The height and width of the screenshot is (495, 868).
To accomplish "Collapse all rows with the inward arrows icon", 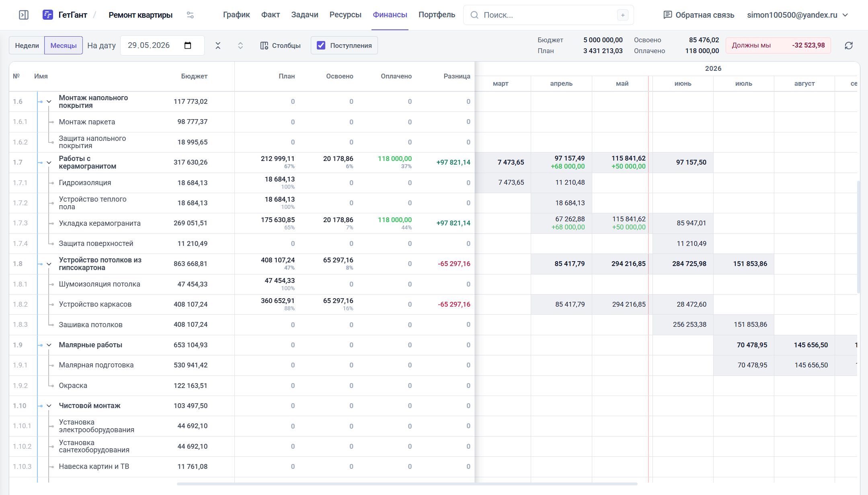I will coord(218,45).
